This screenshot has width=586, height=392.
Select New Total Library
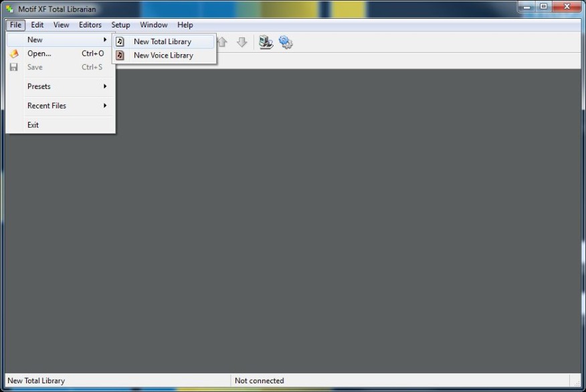coord(165,41)
